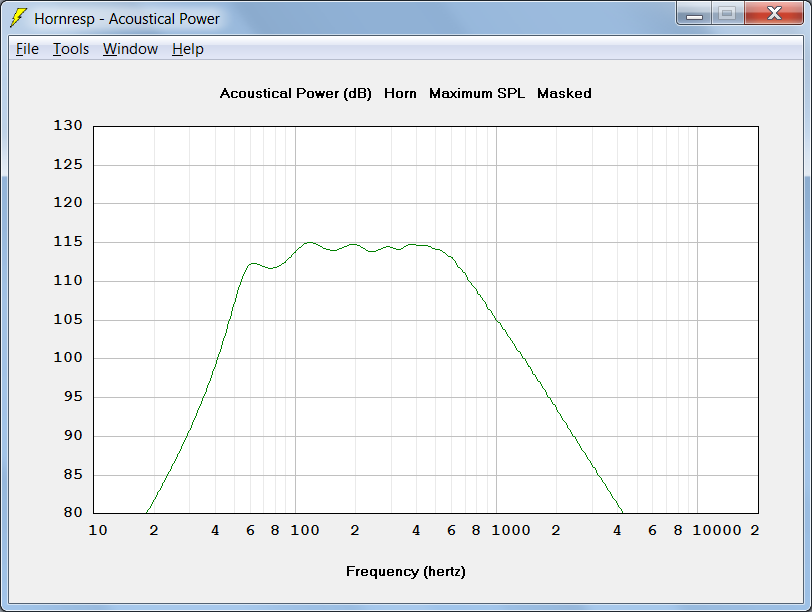Click the 'Maximum SPL' label
The width and height of the screenshot is (812, 612).
476,94
